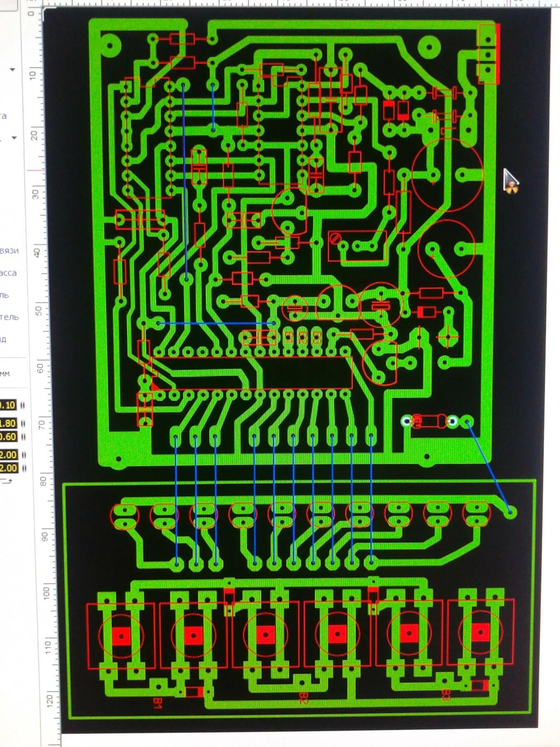
Task: Click the handle icon next to the 1.80 value
Action: [x=23, y=423]
